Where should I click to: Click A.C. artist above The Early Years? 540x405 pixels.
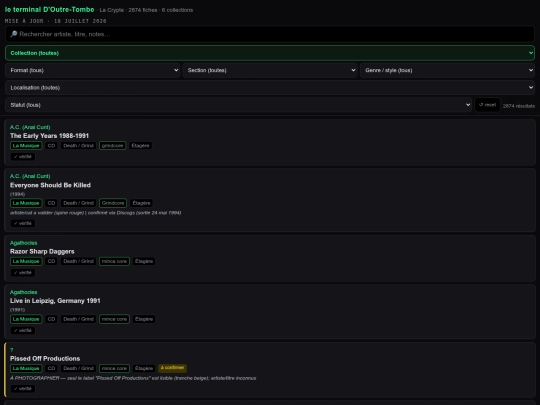point(30,127)
